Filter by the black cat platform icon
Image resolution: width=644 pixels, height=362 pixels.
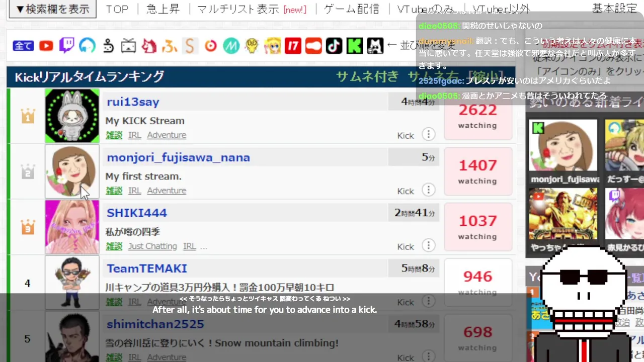(x=375, y=46)
